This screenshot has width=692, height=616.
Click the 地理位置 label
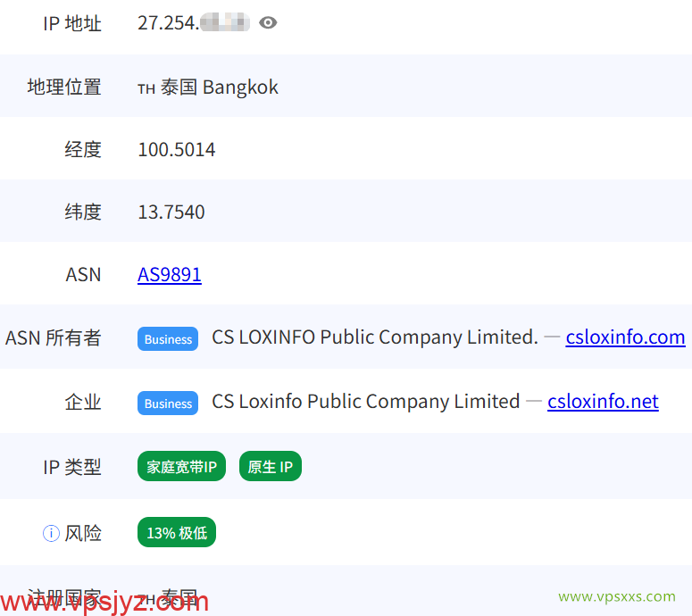64,87
